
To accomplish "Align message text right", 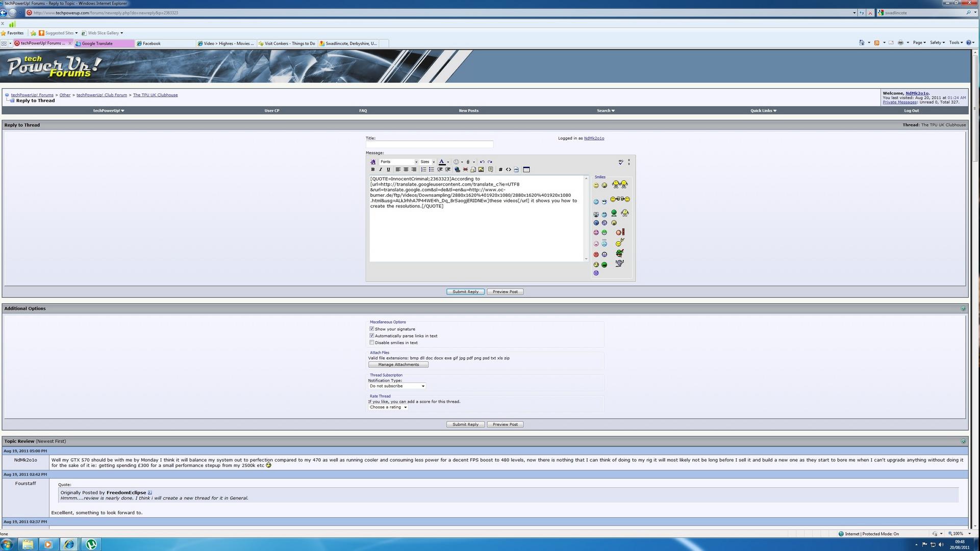I will coord(414,169).
